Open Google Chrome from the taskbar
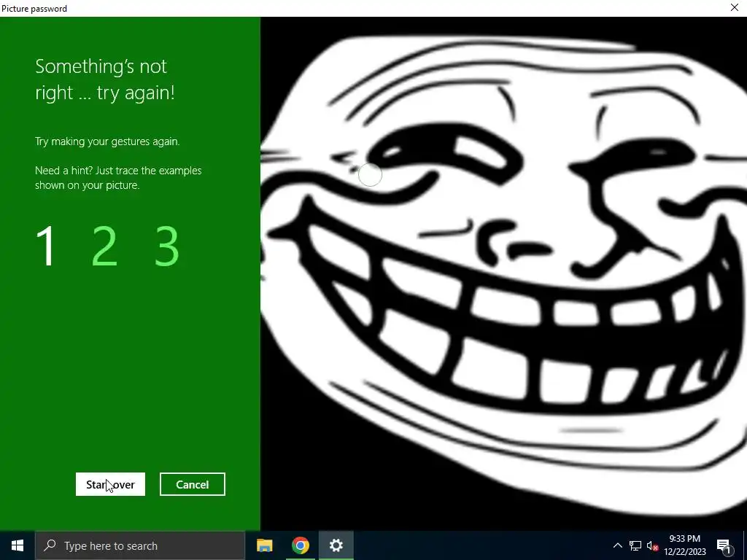The image size is (747, 560). [x=300, y=545]
